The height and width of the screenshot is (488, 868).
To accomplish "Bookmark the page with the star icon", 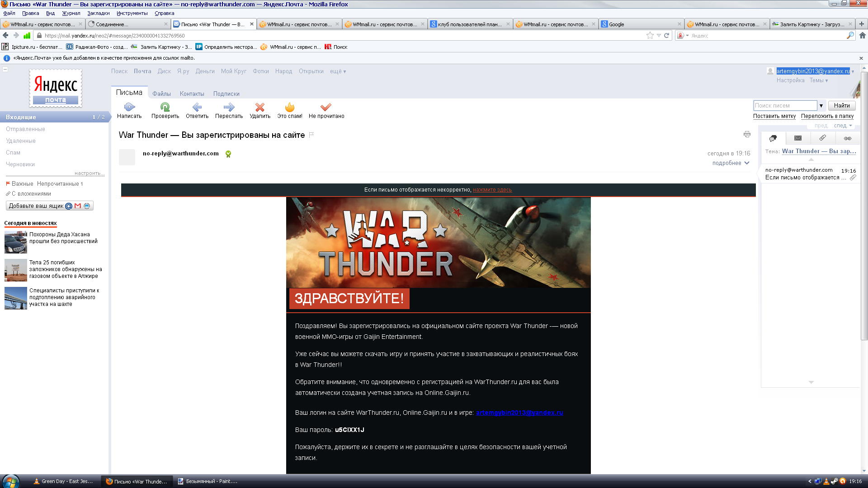I will pos(650,35).
